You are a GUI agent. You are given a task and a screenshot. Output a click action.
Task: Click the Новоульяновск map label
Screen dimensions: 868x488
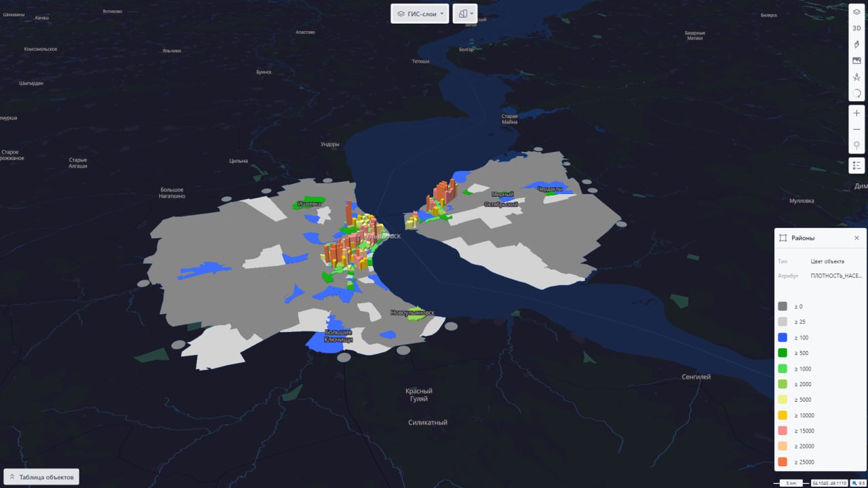click(412, 313)
